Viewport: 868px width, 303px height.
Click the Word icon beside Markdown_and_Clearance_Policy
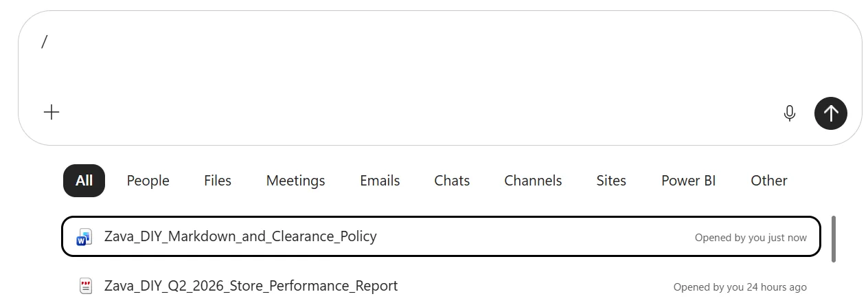[84, 237]
